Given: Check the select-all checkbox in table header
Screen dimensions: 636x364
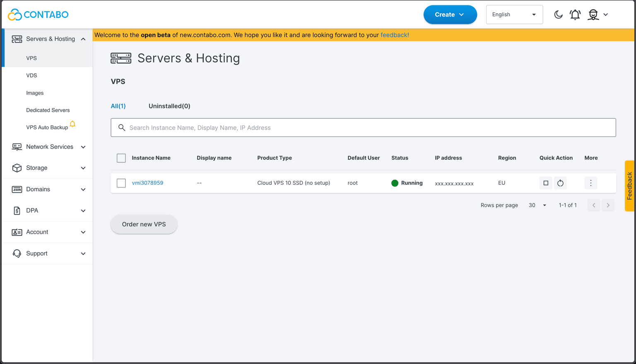Looking at the screenshot, I should coord(121,158).
